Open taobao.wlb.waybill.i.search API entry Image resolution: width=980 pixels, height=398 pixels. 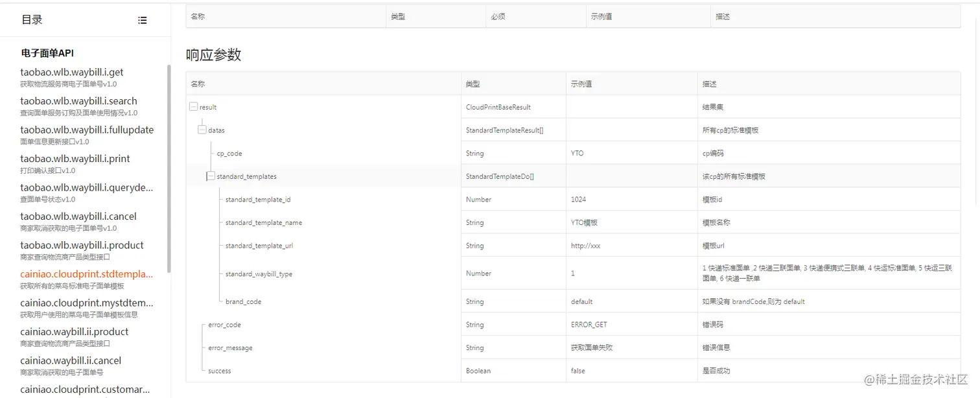(x=78, y=100)
